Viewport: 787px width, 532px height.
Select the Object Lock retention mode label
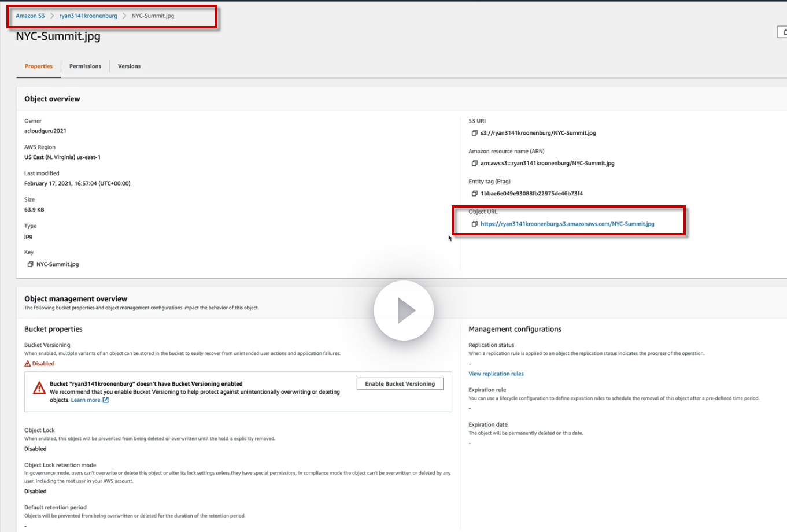click(60, 465)
